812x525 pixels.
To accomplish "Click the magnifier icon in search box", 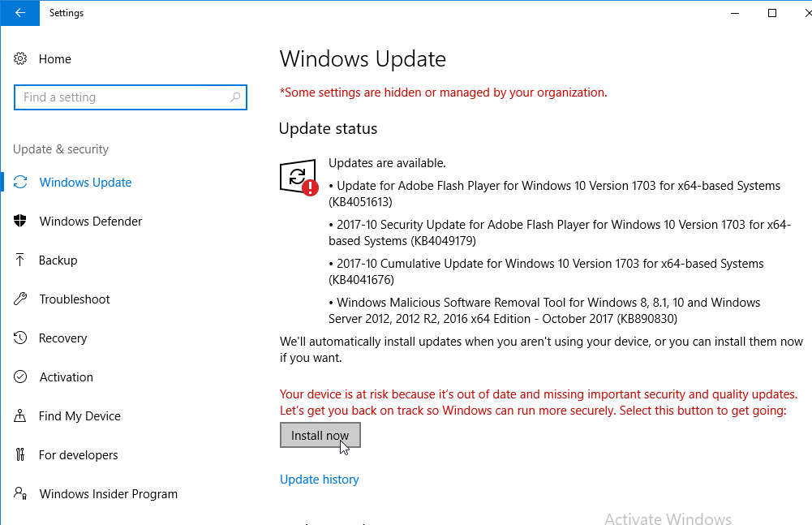I will [235, 97].
